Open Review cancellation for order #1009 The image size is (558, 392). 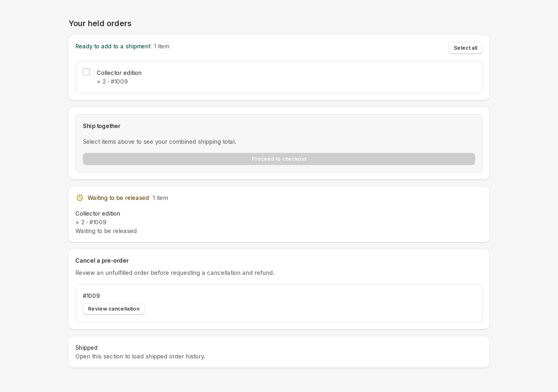tap(114, 309)
